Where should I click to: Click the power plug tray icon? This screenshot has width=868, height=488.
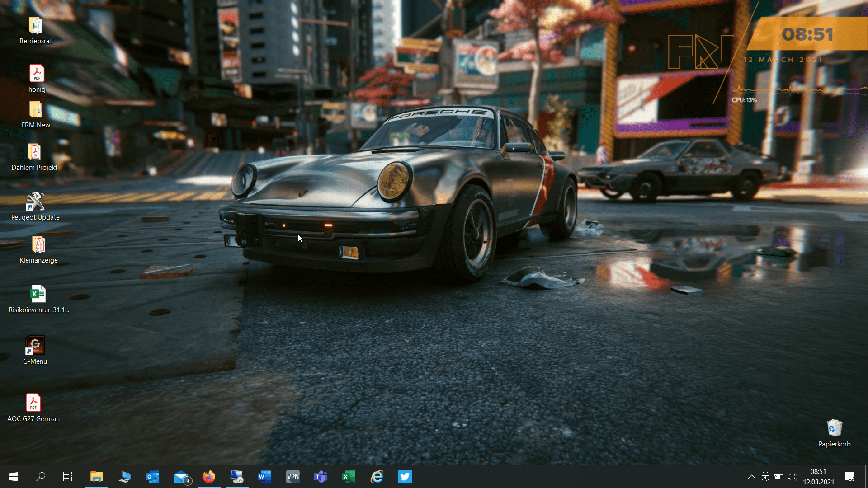point(765,477)
